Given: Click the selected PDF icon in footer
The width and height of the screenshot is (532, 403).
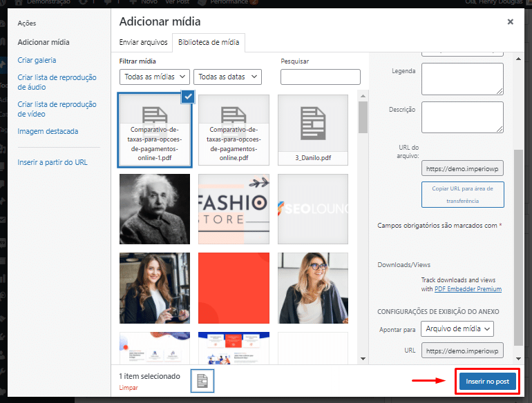Looking at the screenshot, I should click(x=202, y=381).
